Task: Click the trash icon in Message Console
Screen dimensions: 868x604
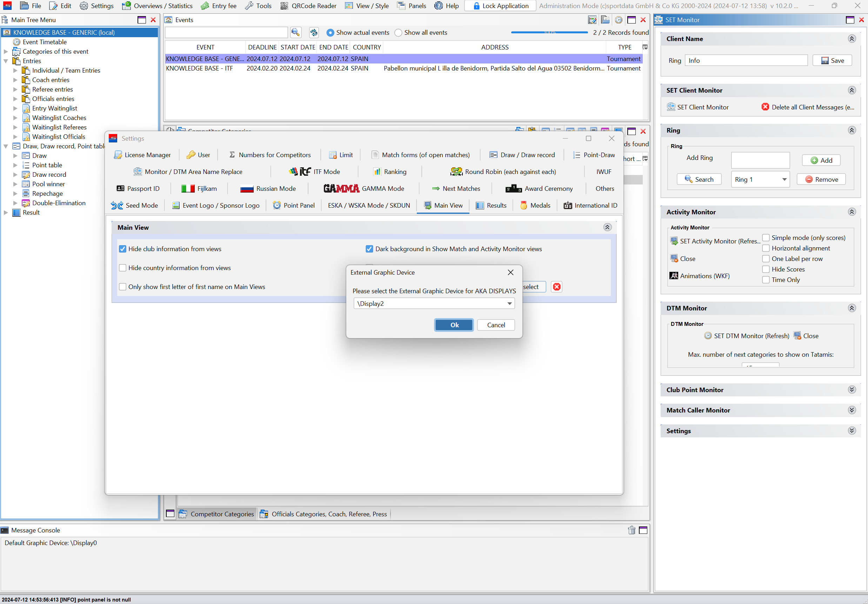Action: 631,530
